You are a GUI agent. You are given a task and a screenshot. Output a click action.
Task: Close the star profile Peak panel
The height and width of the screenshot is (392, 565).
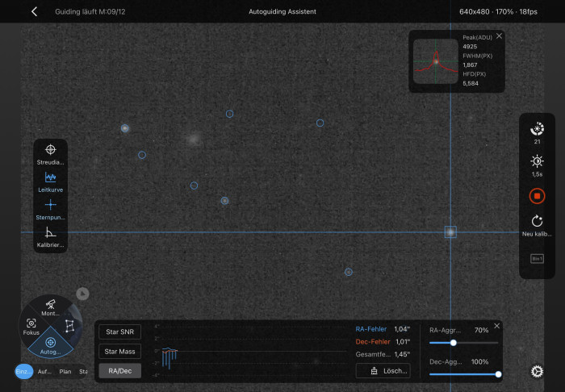coord(499,36)
